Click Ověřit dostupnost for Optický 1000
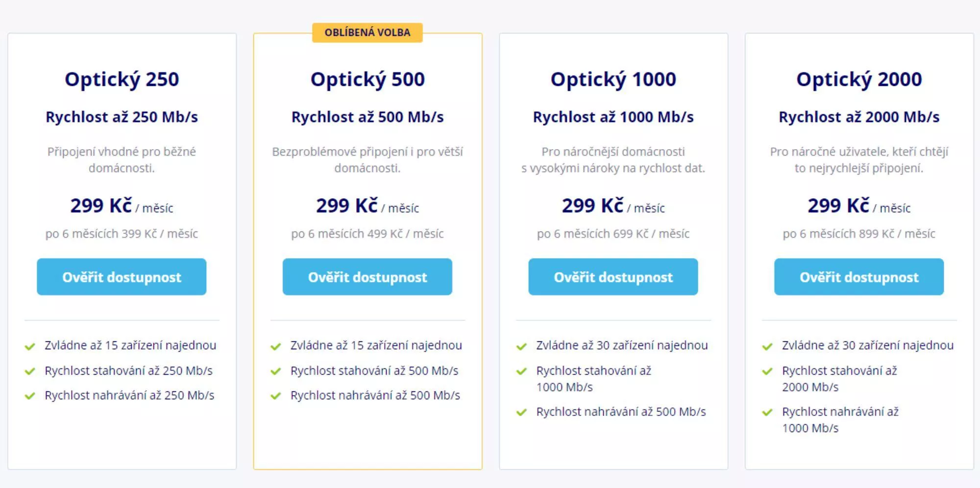The image size is (980, 488). pos(613,277)
